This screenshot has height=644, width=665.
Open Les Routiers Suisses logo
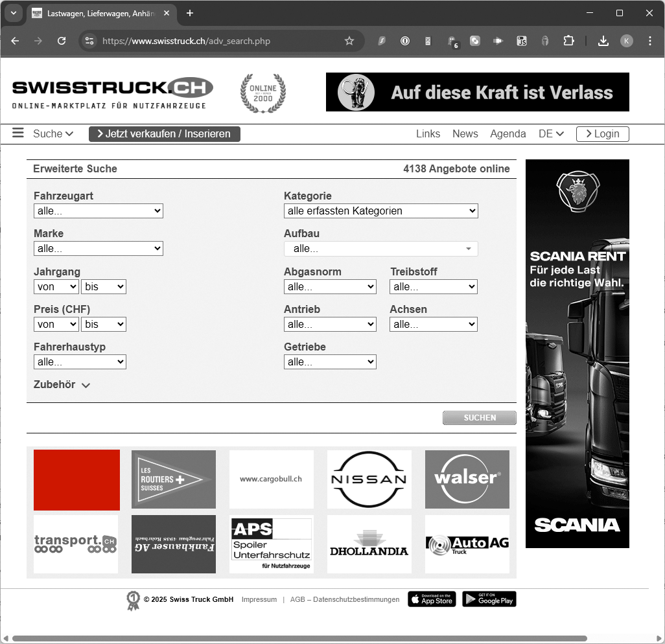pyautogui.click(x=174, y=479)
